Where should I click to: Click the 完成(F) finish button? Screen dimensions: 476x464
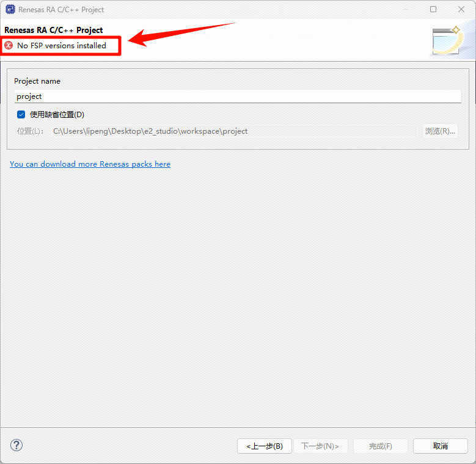coord(381,446)
